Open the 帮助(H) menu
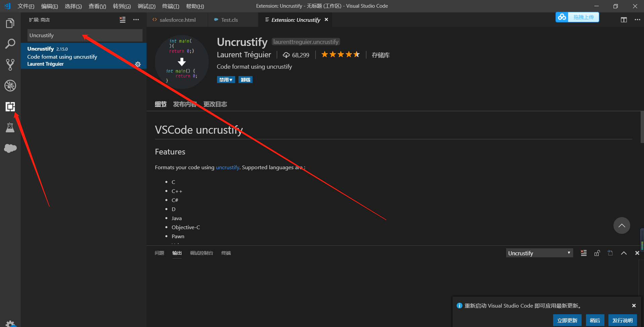 pyautogui.click(x=195, y=6)
